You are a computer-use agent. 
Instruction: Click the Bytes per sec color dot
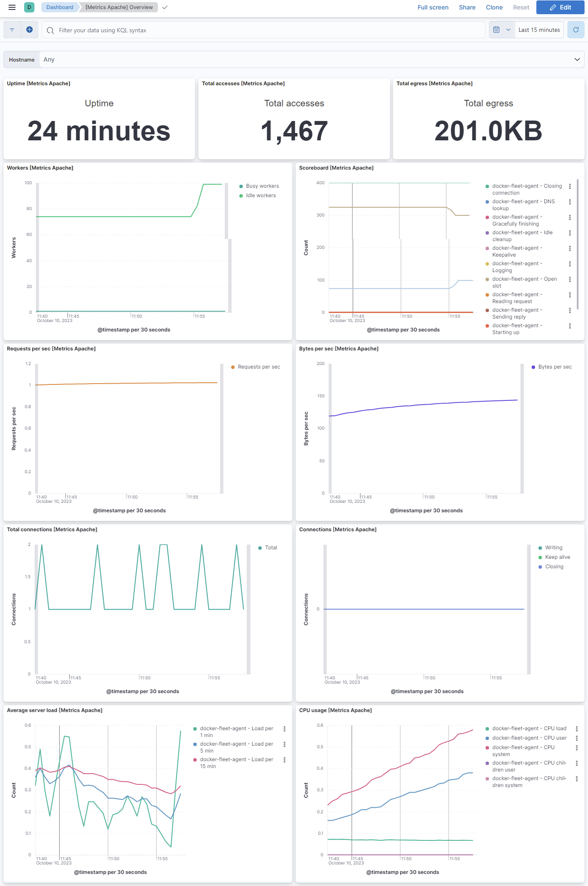point(533,367)
